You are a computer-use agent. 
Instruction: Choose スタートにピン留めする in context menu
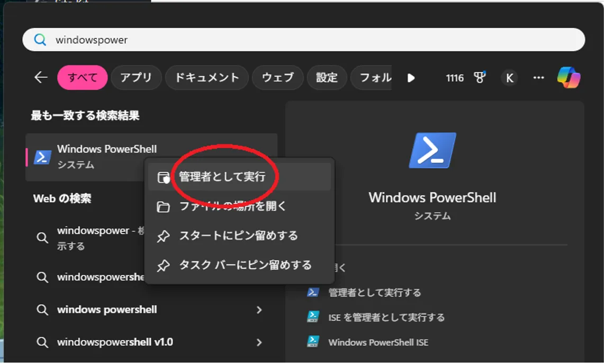(239, 235)
